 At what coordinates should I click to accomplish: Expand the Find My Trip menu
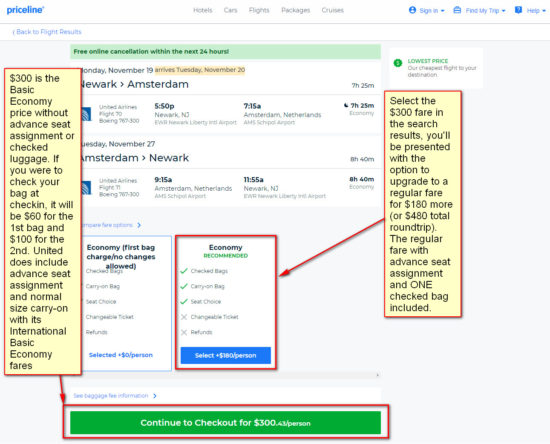click(x=479, y=11)
